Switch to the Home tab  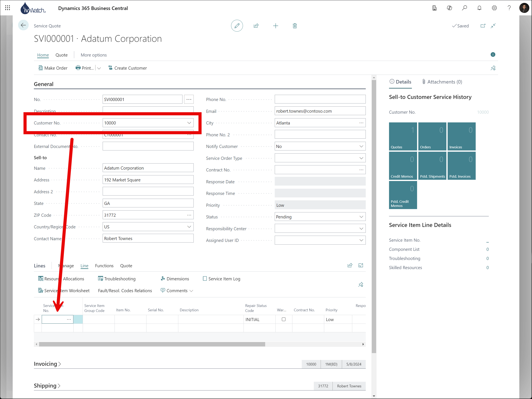43,55
